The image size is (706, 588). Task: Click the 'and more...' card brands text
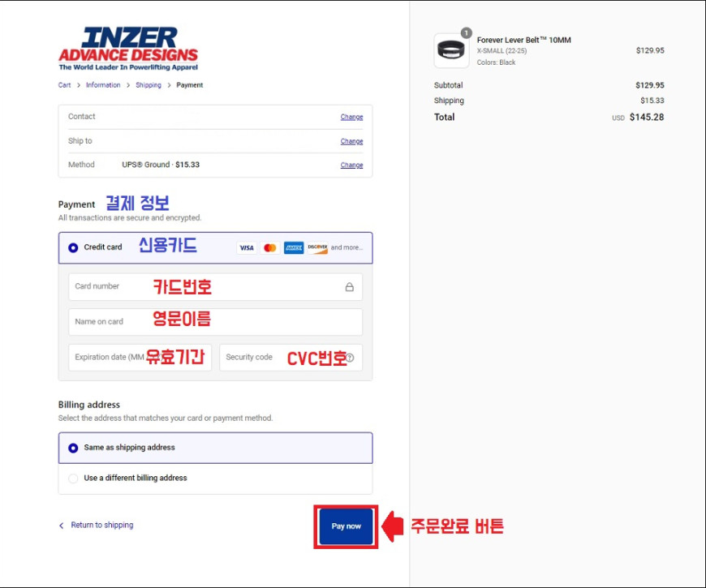coord(347,247)
